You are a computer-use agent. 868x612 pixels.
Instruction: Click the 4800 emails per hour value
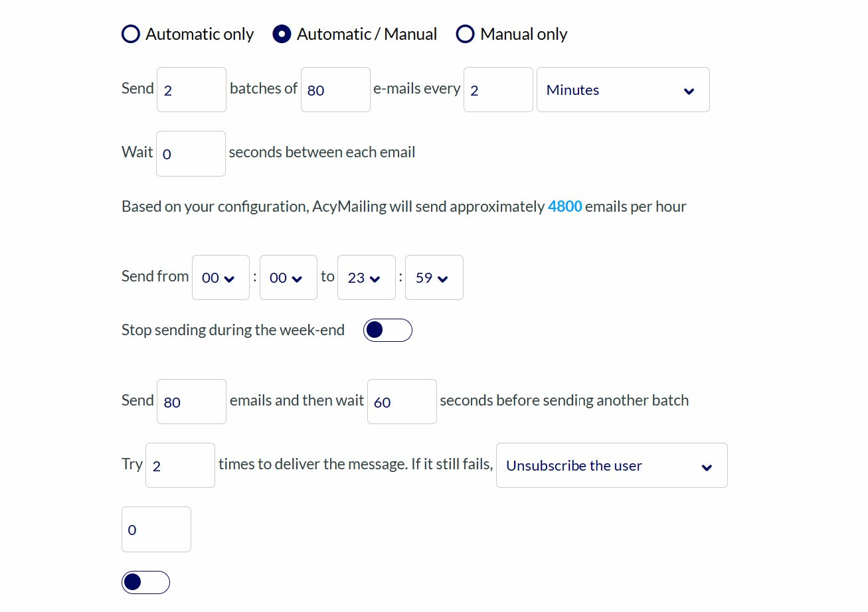[564, 207]
